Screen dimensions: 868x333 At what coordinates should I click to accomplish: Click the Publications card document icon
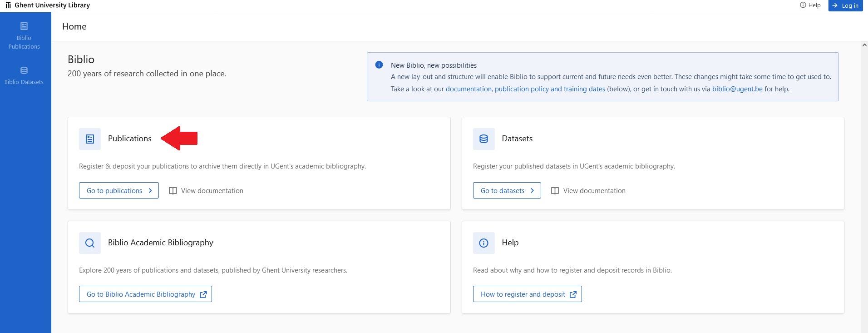pyautogui.click(x=90, y=139)
